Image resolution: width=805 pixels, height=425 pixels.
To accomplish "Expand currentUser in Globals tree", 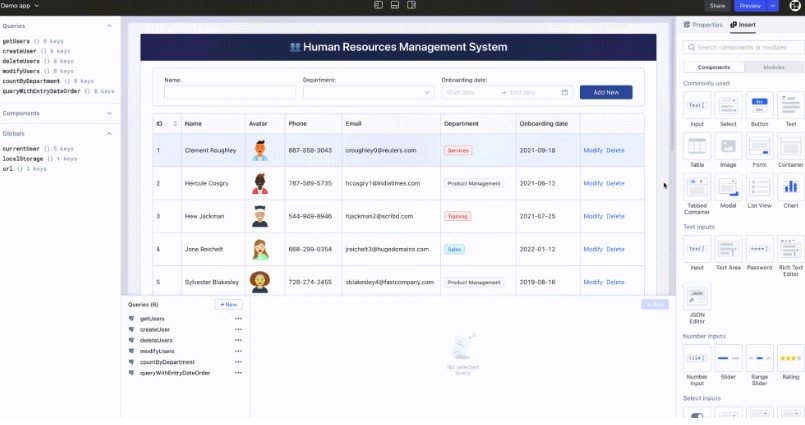I will click(x=21, y=149).
